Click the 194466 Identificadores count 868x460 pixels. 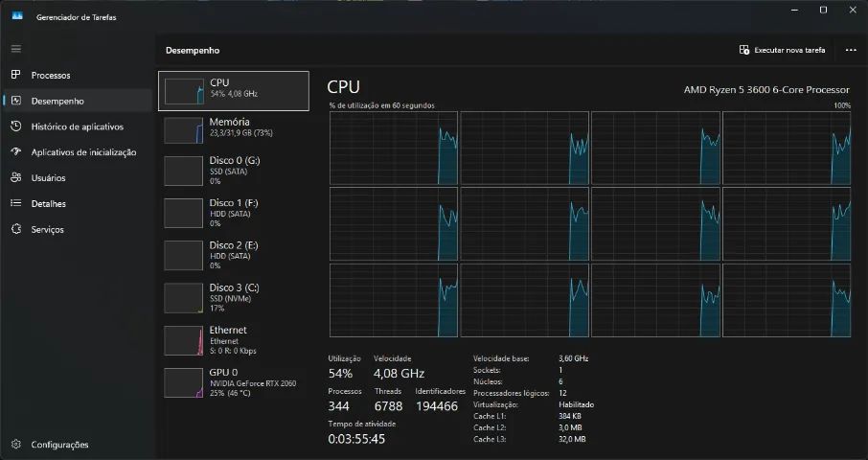coord(437,406)
